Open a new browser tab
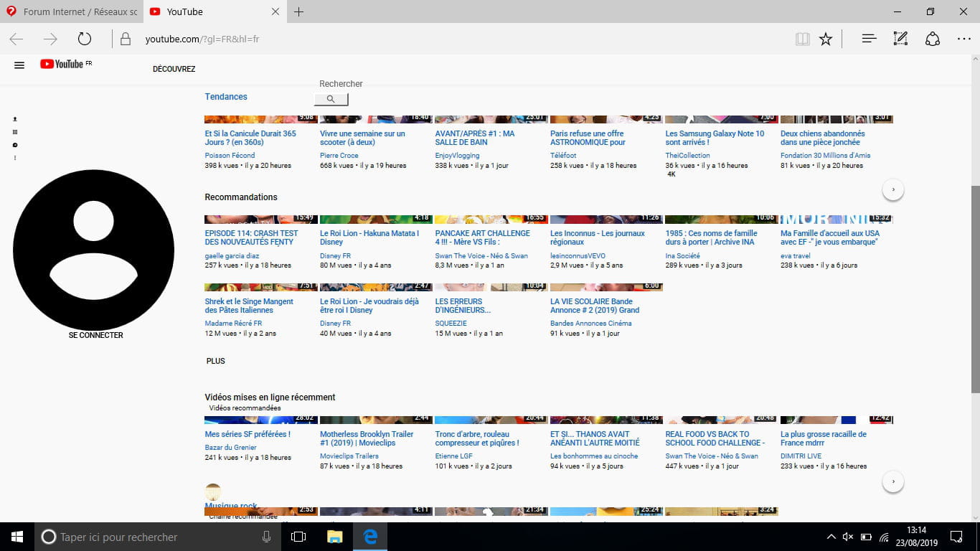Image resolution: width=980 pixels, height=551 pixels. tap(299, 12)
